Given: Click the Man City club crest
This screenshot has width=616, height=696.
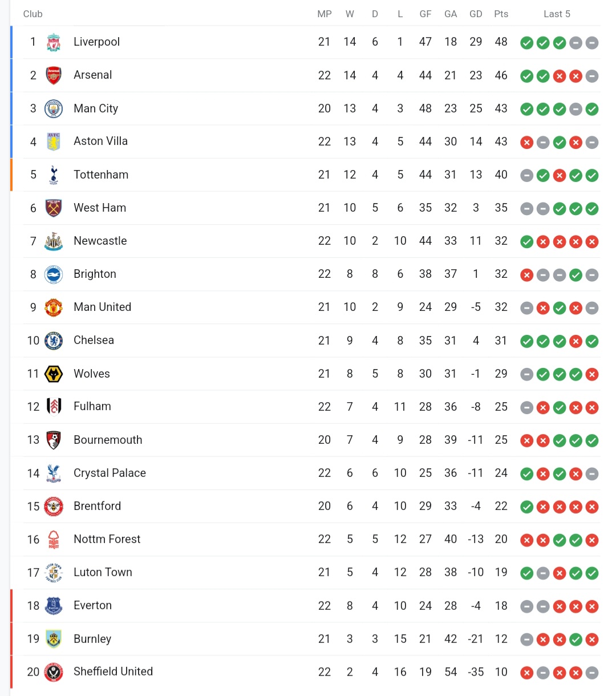Looking at the screenshot, I should click(x=54, y=108).
